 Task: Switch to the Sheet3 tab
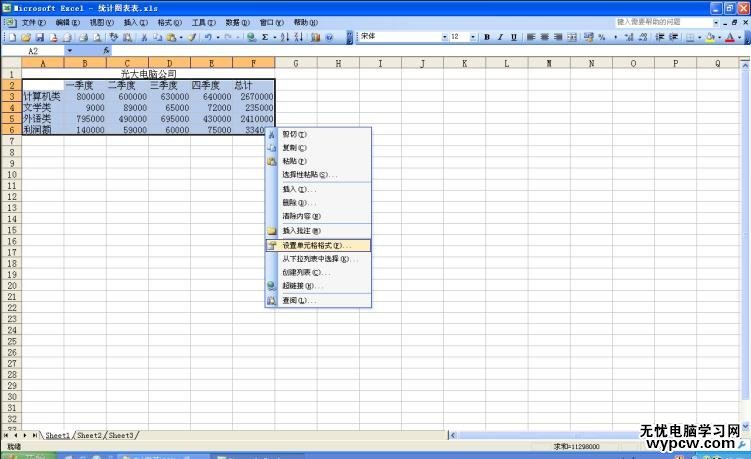[x=121, y=436]
